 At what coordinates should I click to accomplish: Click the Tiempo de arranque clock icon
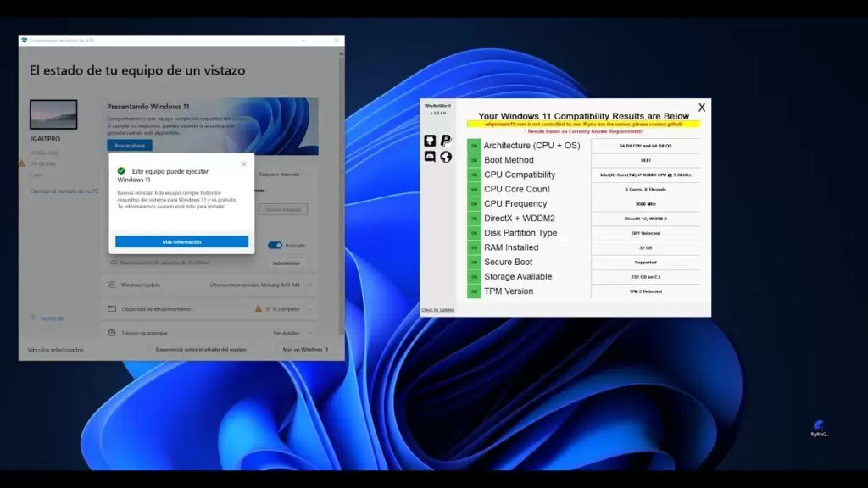(x=111, y=333)
